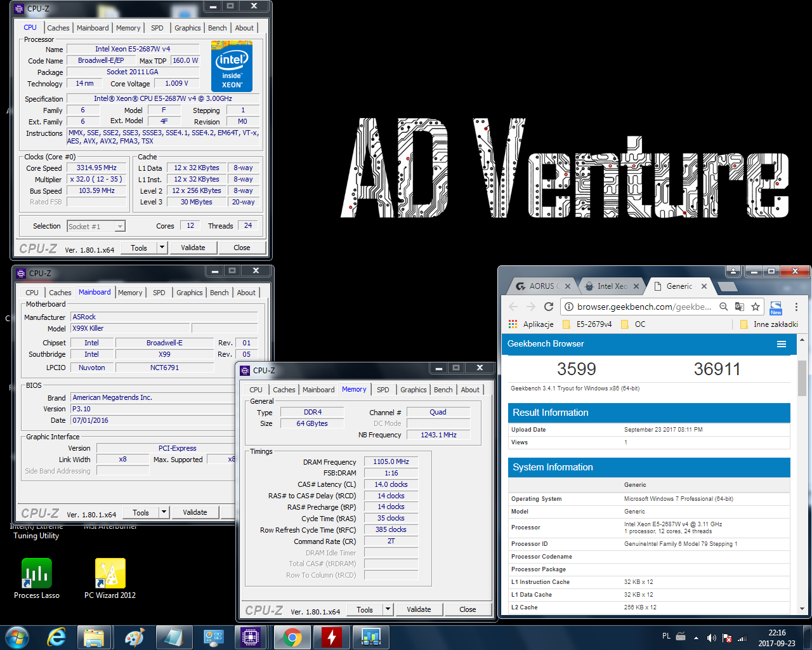Expand Tools dropdown arrow in CPU-Z Mainboard window
The width and height of the screenshot is (812, 650).
pos(164,512)
